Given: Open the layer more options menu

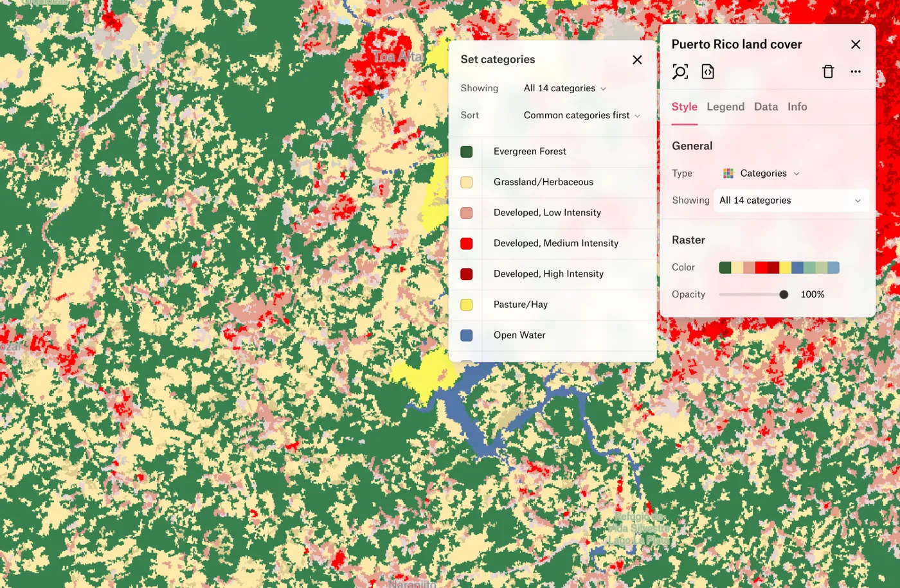Looking at the screenshot, I should pos(856,71).
